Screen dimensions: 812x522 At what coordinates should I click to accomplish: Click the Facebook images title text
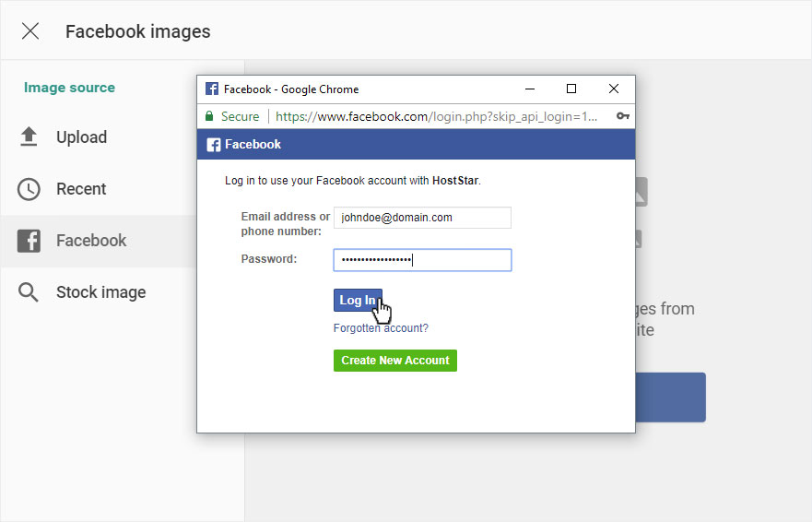(137, 31)
